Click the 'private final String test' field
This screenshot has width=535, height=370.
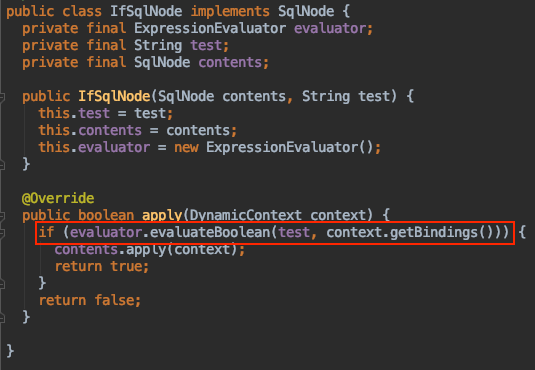tap(126, 45)
